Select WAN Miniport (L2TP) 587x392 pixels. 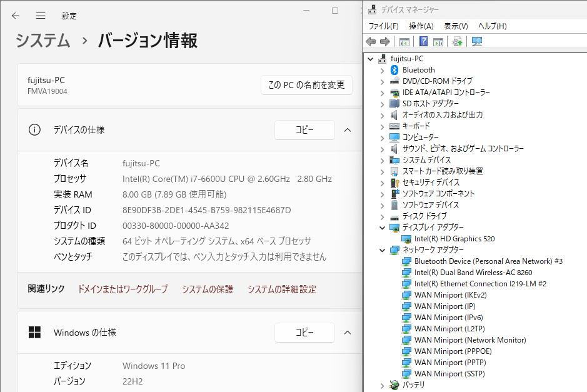[x=449, y=329]
